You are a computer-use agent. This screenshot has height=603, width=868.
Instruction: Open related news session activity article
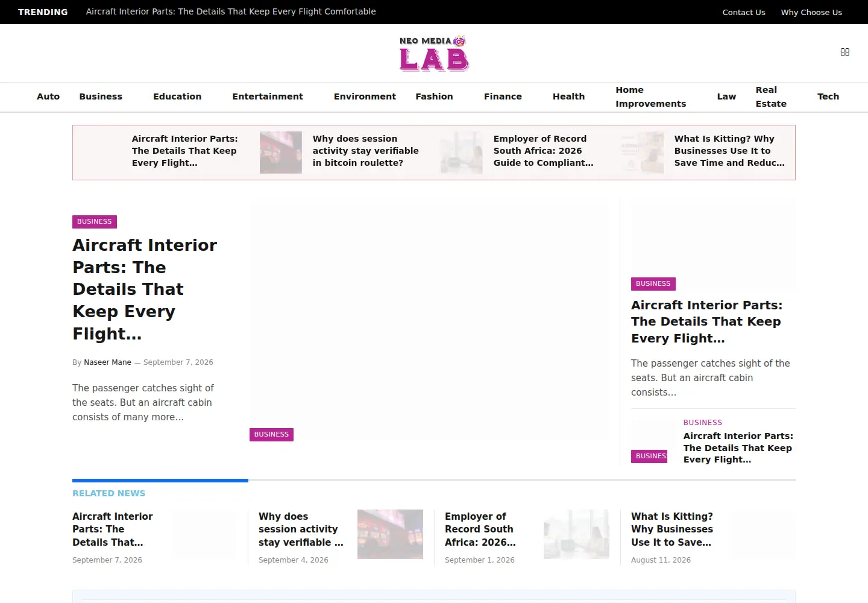point(301,529)
